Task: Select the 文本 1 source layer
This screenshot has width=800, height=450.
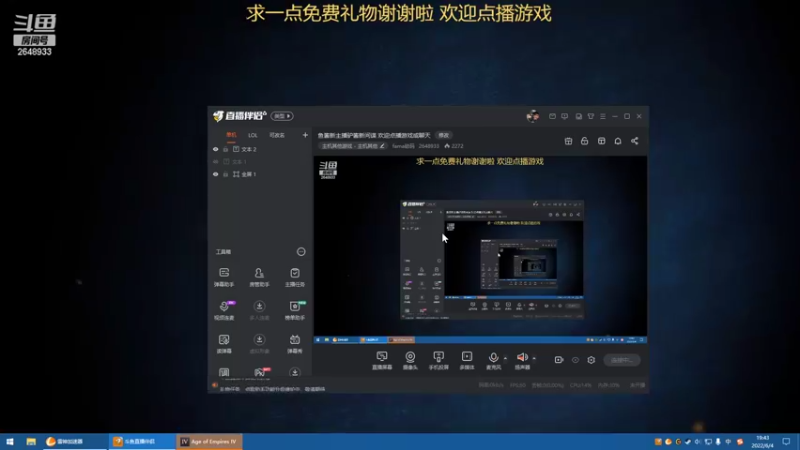Action: [x=239, y=162]
